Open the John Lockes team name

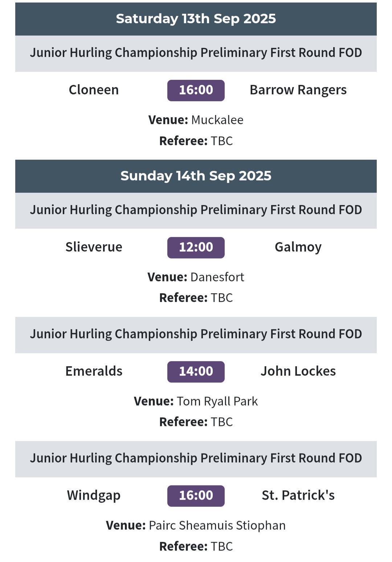(298, 371)
